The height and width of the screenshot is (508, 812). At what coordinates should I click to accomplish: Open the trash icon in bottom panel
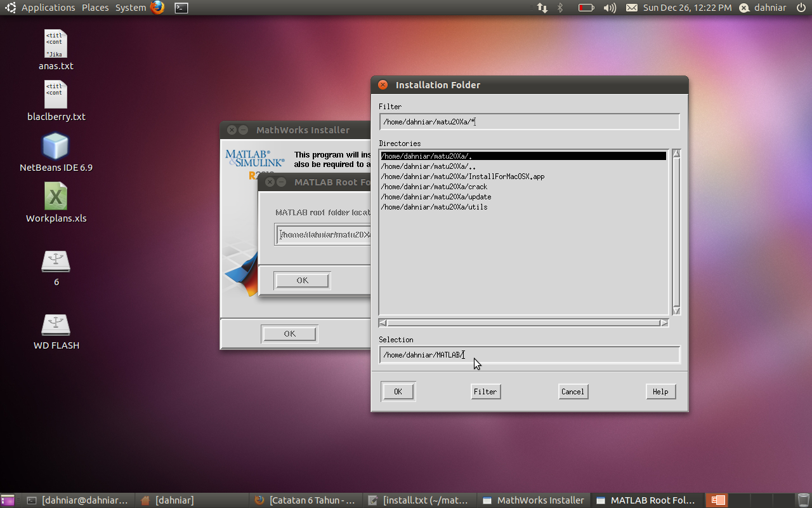click(x=803, y=500)
